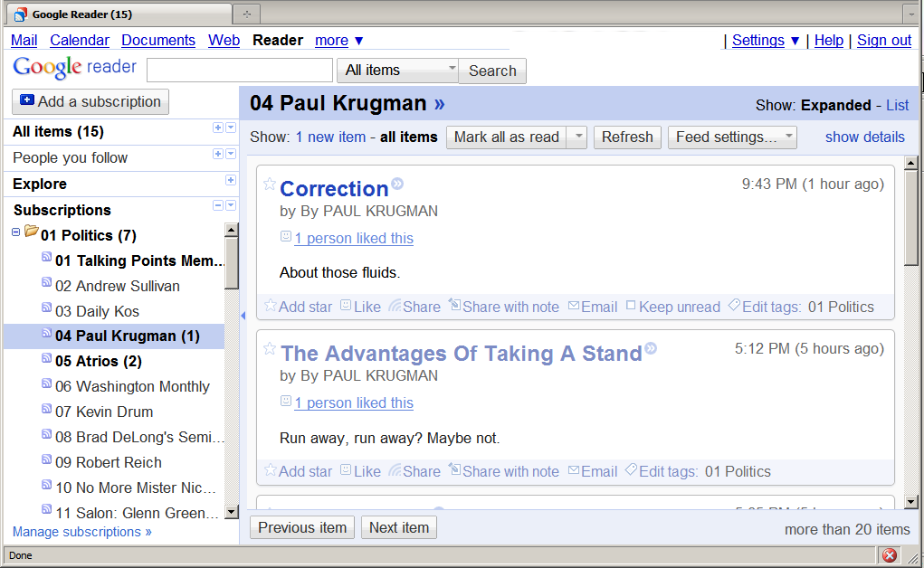Open the Calendar link in top bar
The width and height of the screenshot is (924, 568).
click(80, 40)
